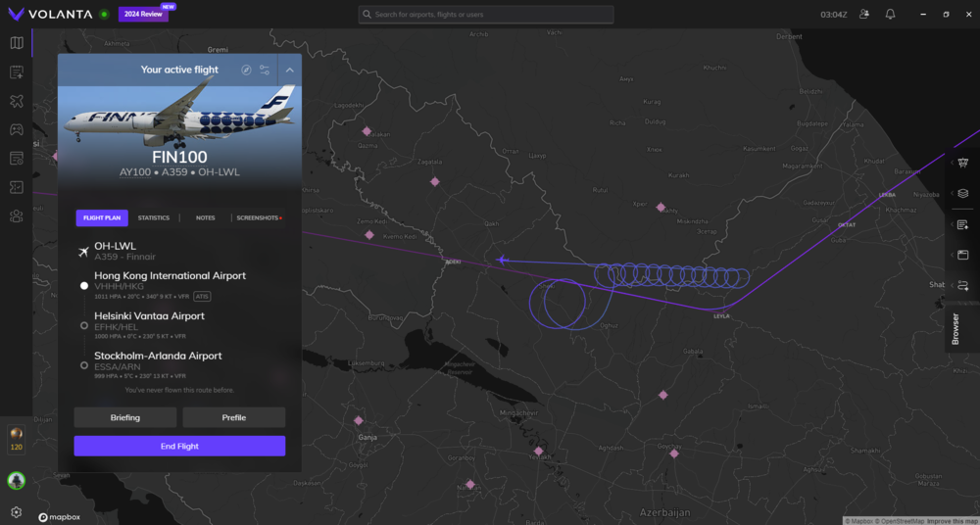Center map using compass icon in flight panel
Image resolution: width=980 pixels, height=525 pixels.
(247, 71)
